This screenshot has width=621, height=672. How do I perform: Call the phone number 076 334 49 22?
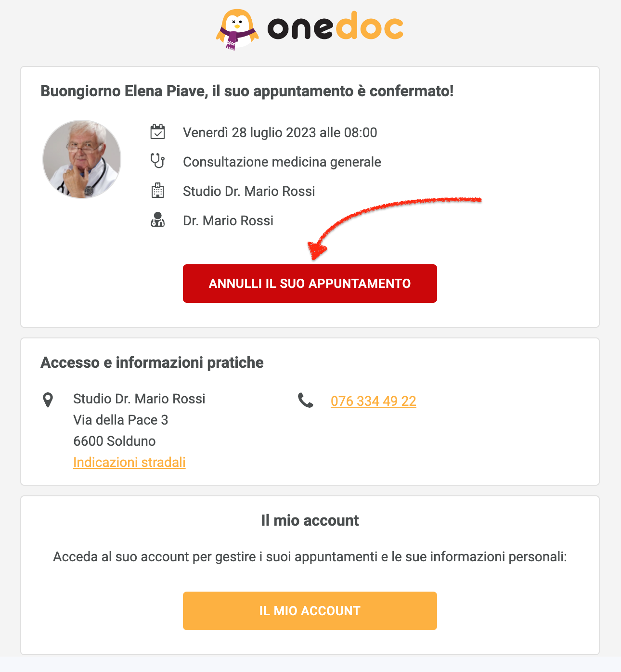click(x=373, y=401)
